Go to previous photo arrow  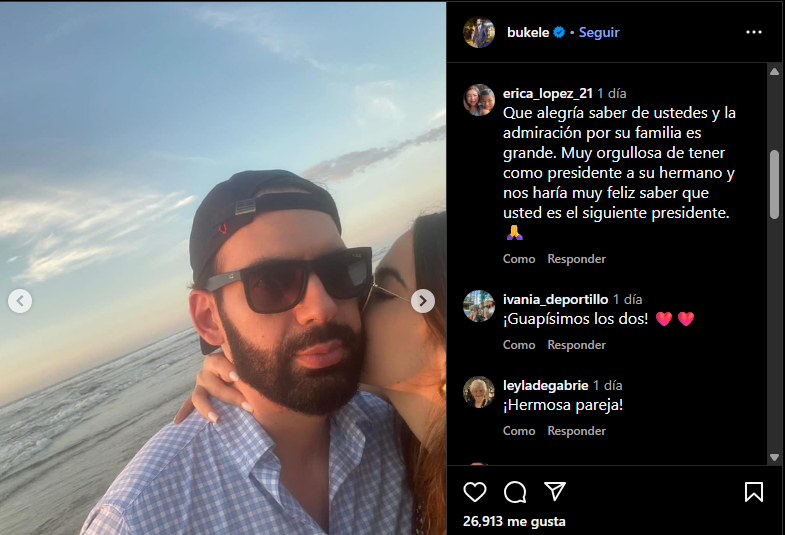(20, 300)
